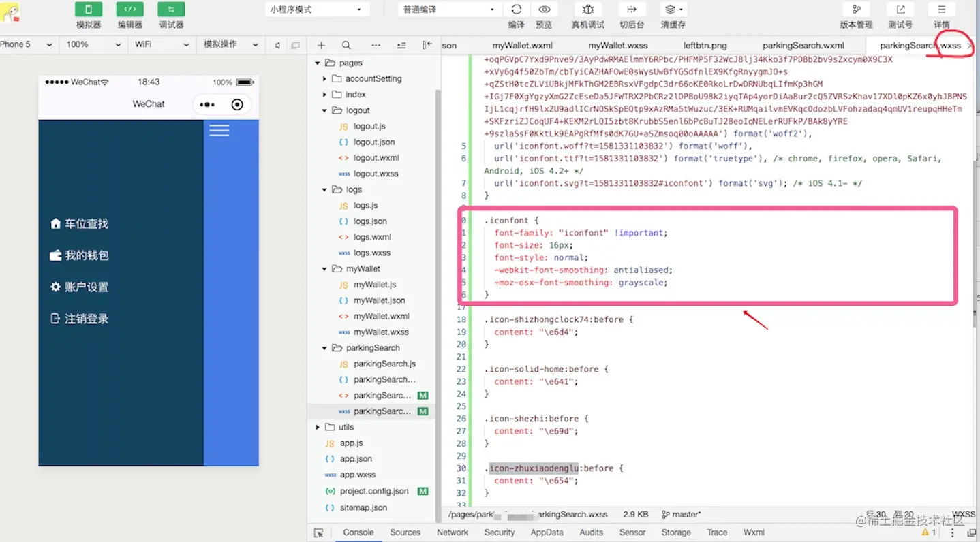Collapse the parkingSearch folder
The width and height of the screenshot is (980, 542).
pyautogui.click(x=325, y=348)
